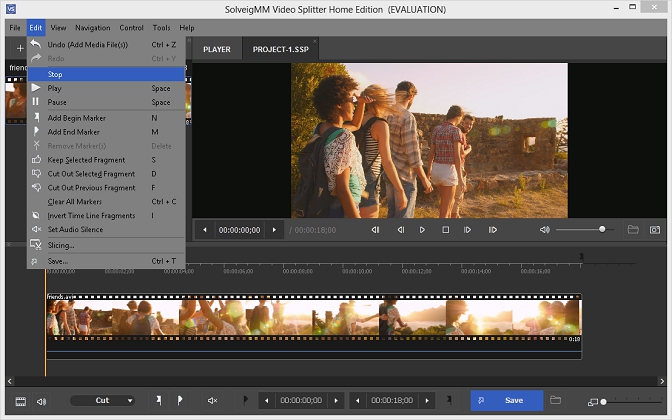Click timeline scrollbar right arrow

pyautogui.click(x=662, y=381)
